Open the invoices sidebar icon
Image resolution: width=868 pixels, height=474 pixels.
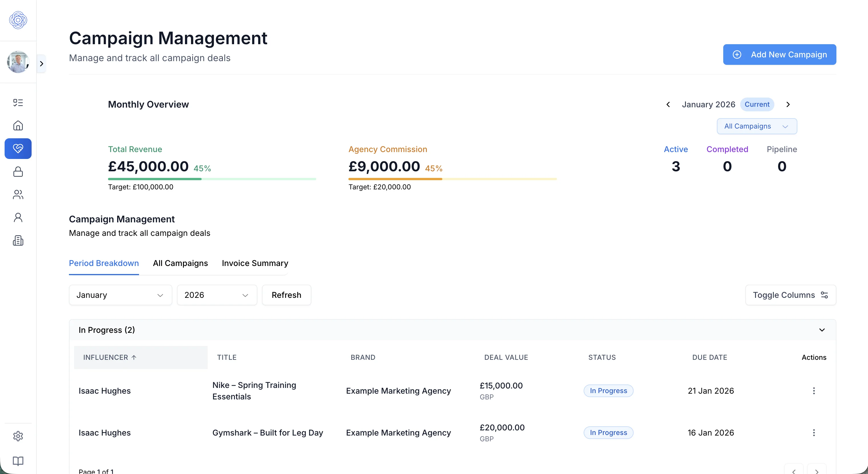[x=18, y=240]
